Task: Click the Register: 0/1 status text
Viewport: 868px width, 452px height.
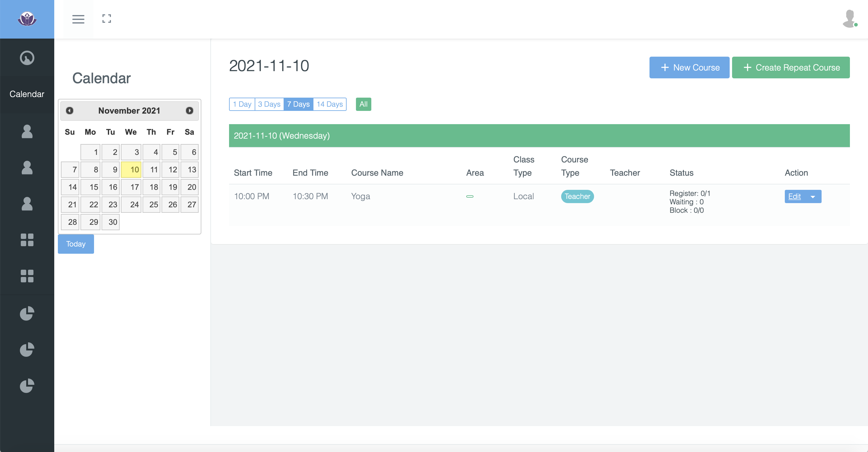Action: tap(690, 193)
